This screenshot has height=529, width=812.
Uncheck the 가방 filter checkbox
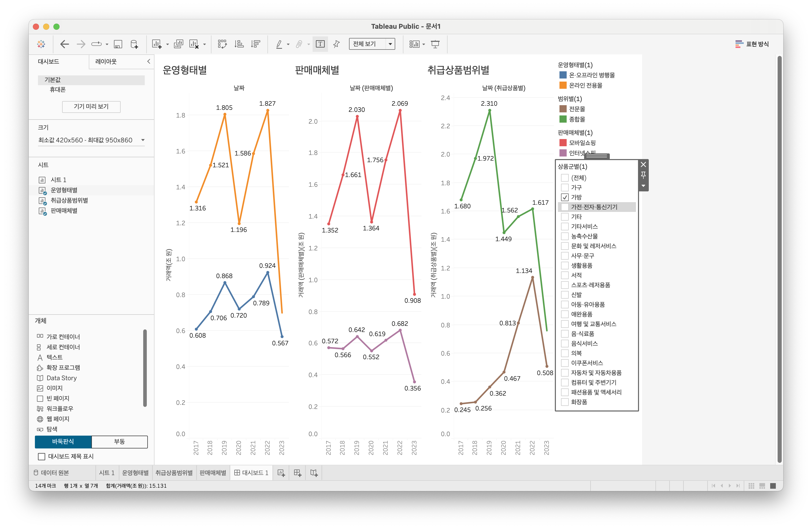[x=565, y=197]
